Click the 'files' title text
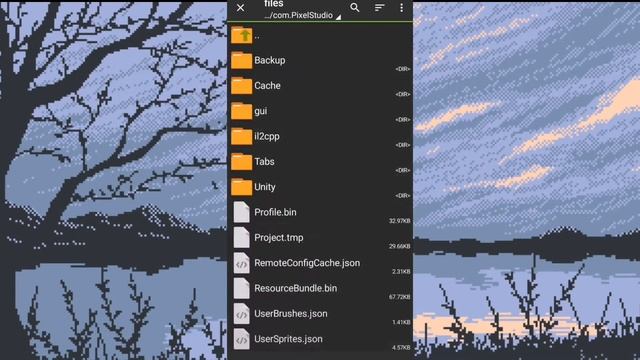Image resolution: width=640 pixels, height=360 pixels. pyautogui.click(x=273, y=4)
